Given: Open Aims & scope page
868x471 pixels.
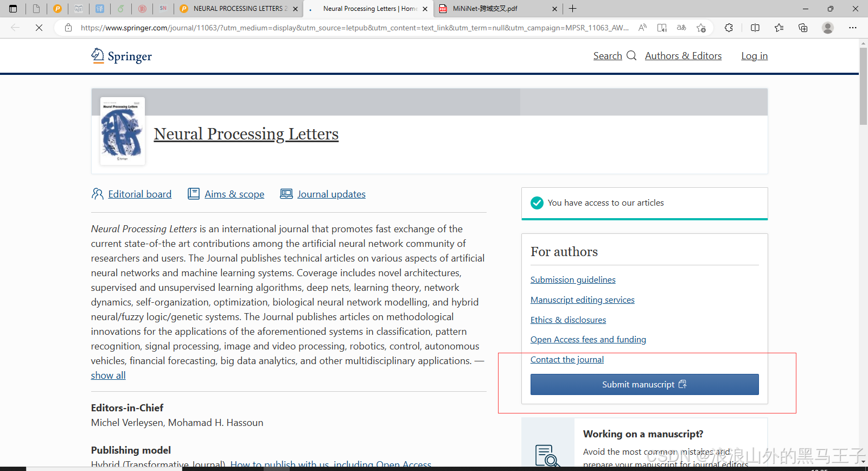Looking at the screenshot, I should point(234,194).
